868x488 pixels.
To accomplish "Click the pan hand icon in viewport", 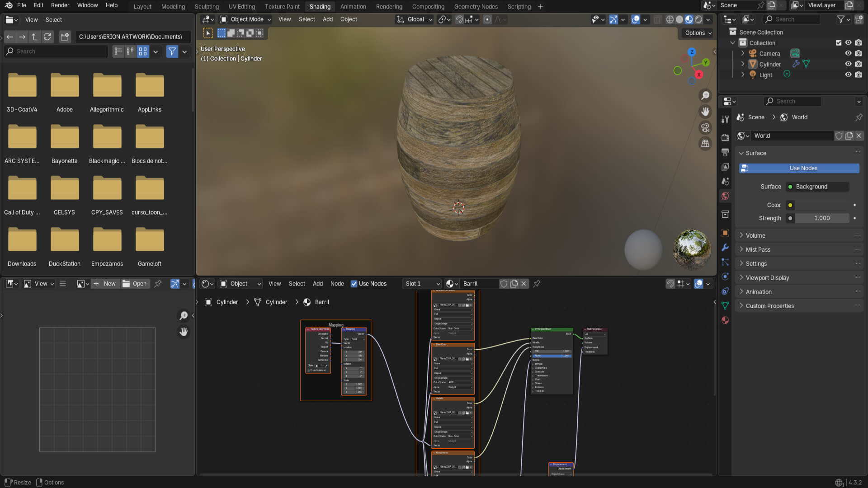I will point(705,112).
